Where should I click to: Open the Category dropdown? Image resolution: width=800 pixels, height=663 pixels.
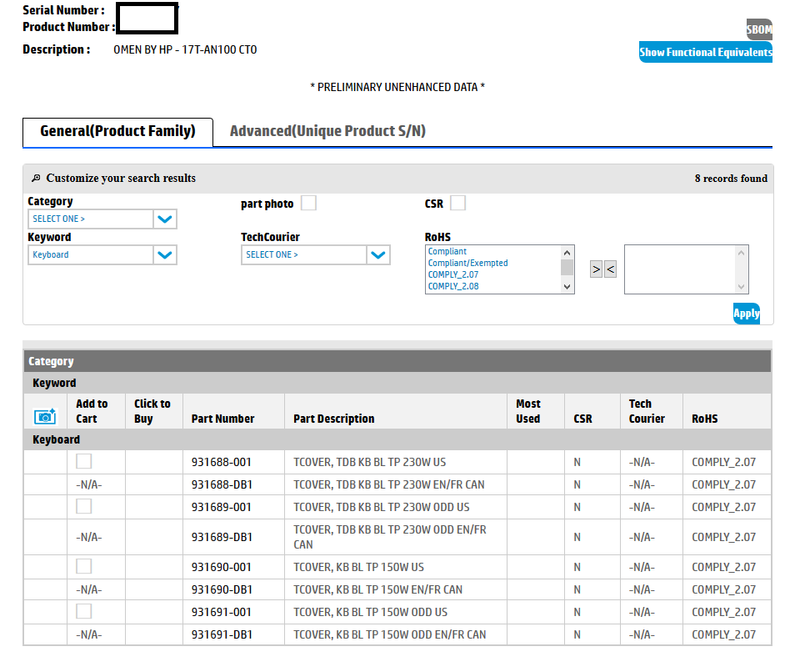pos(102,219)
